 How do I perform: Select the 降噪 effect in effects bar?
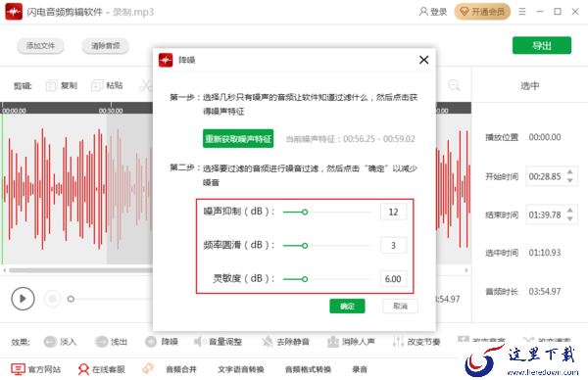[x=162, y=342]
